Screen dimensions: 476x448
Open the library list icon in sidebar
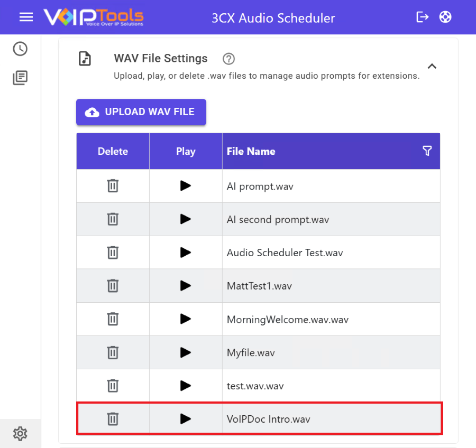(20, 78)
